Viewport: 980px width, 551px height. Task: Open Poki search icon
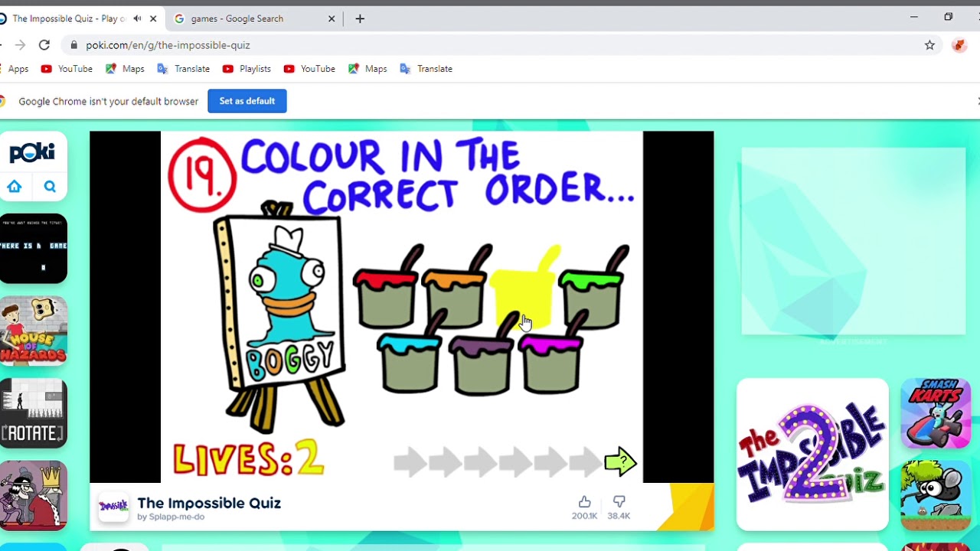(x=50, y=186)
